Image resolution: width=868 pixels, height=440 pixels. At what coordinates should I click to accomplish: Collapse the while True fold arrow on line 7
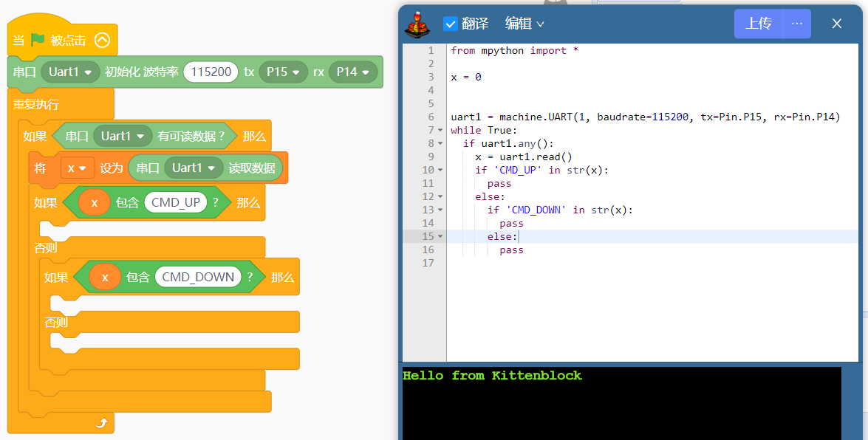(x=440, y=131)
